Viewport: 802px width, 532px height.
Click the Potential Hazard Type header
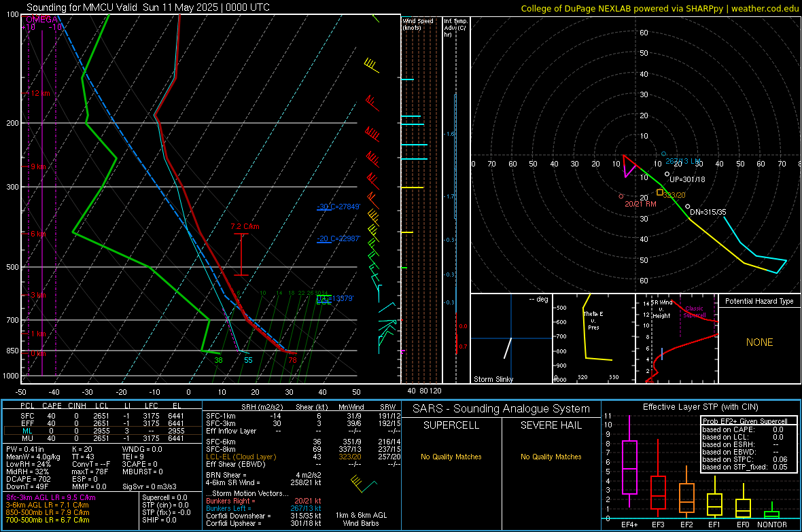coord(759,301)
